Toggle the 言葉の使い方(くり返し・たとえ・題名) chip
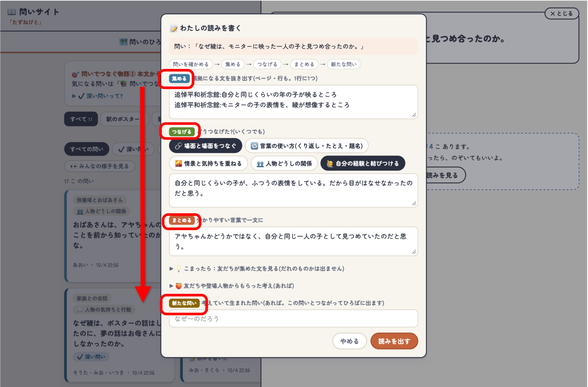This screenshot has width=588, height=387. [x=307, y=146]
